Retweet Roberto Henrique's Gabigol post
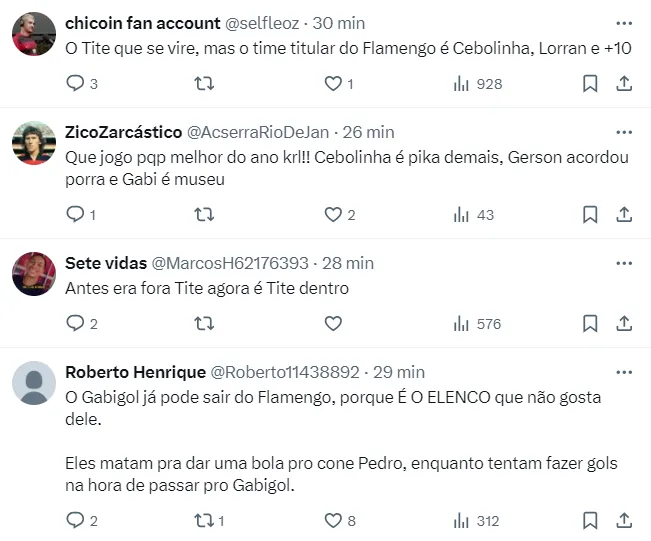The height and width of the screenshot is (541, 651). [x=204, y=520]
